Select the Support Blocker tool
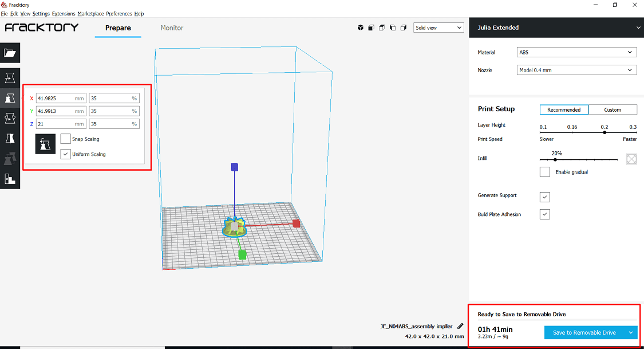Screen dimensions: 644x349 click(10, 179)
